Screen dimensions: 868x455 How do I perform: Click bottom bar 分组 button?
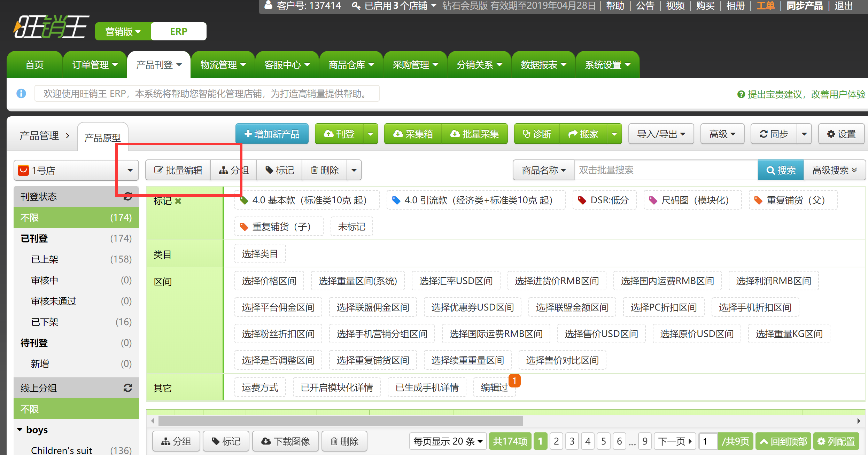[x=176, y=441]
